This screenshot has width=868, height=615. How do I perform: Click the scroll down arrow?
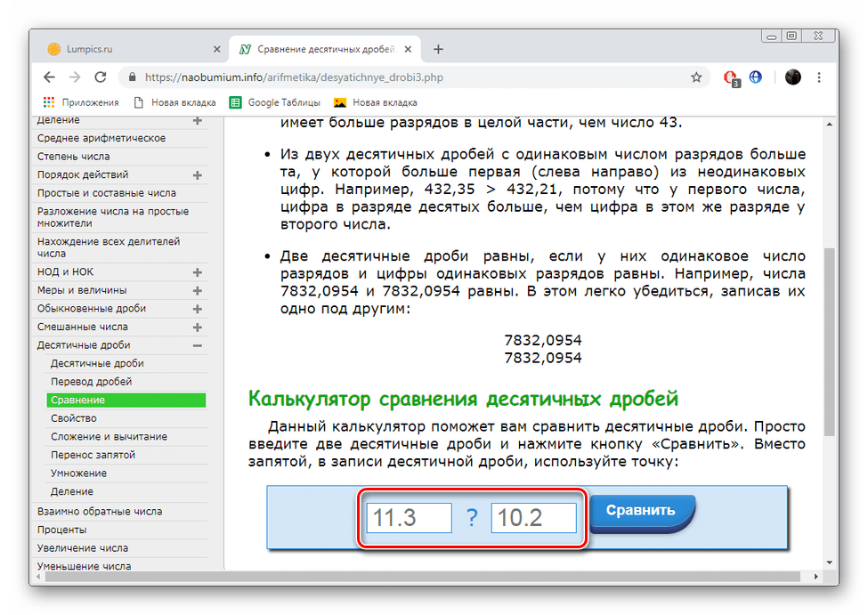[x=829, y=563]
